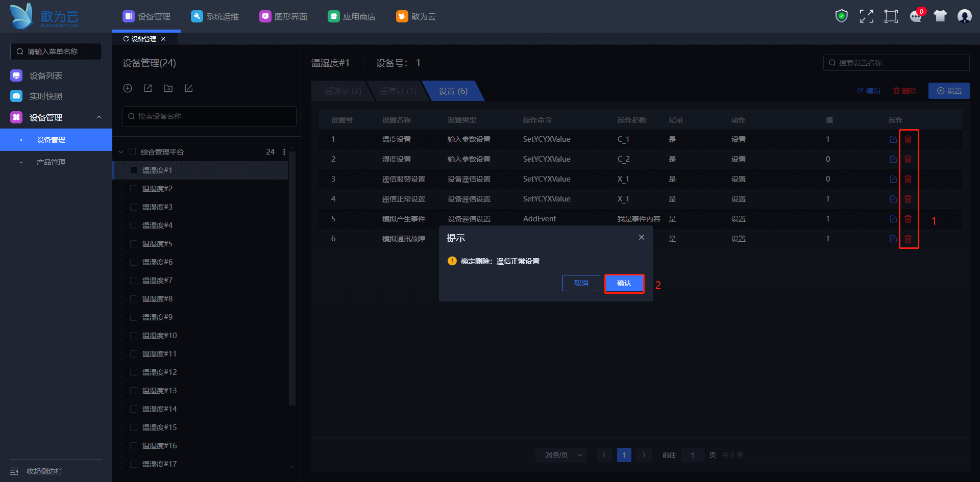Edit row 温度设置 with pencil icon

pyautogui.click(x=893, y=139)
